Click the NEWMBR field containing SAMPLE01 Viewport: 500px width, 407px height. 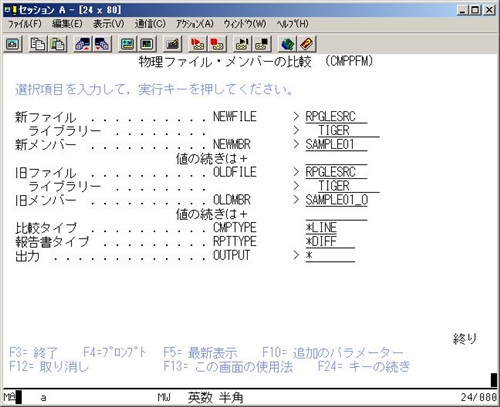336,144
